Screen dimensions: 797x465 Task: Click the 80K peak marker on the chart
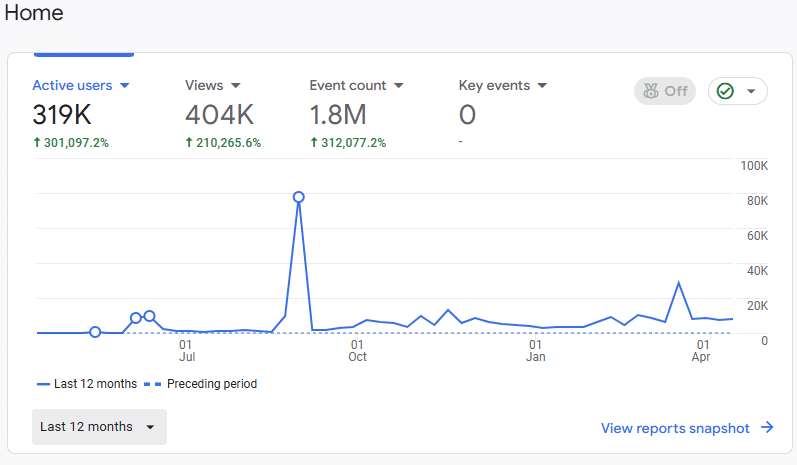click(x=299, y=197)
